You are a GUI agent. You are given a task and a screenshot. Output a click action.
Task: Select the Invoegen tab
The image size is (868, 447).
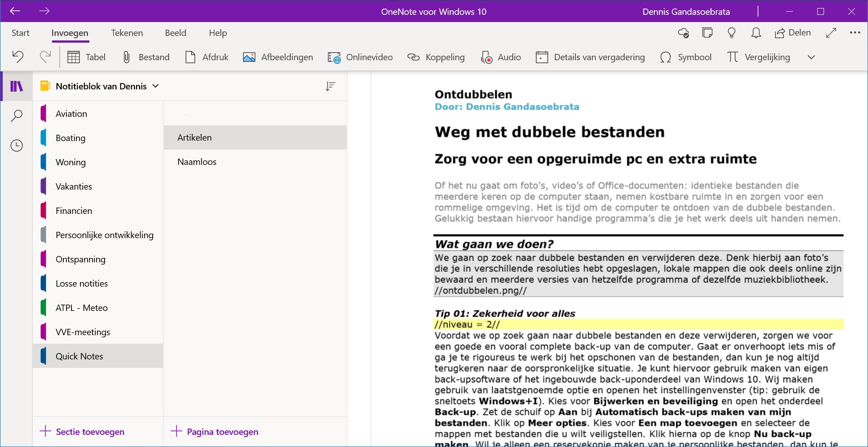pyautogui.click(x=70, y=33)
